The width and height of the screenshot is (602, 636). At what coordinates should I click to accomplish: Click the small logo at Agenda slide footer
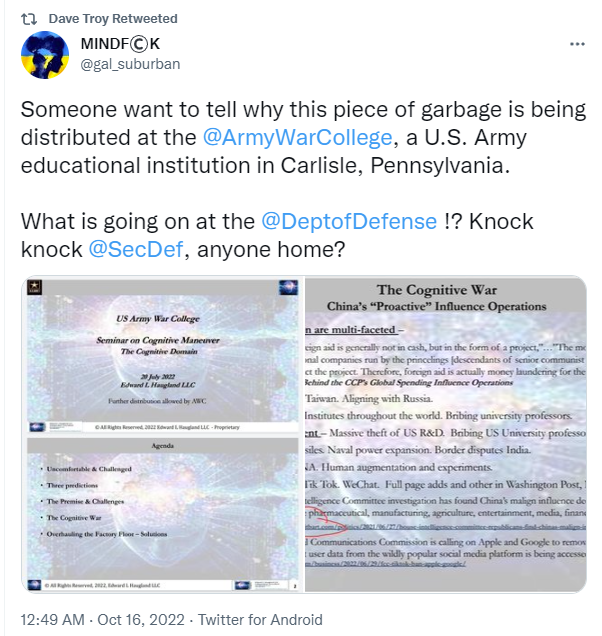pyautogui.click(x=34, y=584)
